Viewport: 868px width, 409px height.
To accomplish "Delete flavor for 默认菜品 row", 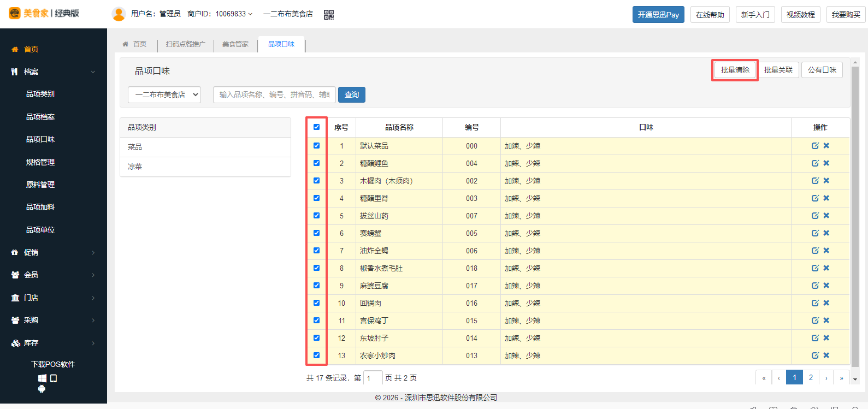I will pos(826,146).
